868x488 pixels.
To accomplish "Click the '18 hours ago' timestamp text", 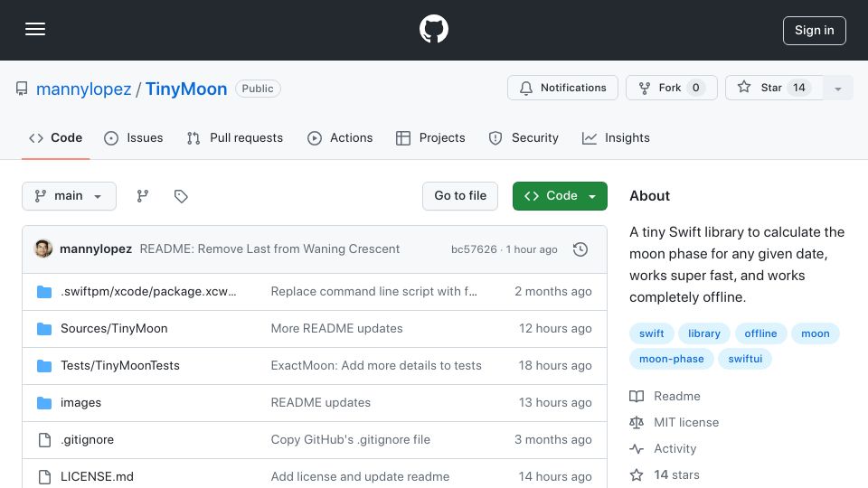I will (555, 366).
